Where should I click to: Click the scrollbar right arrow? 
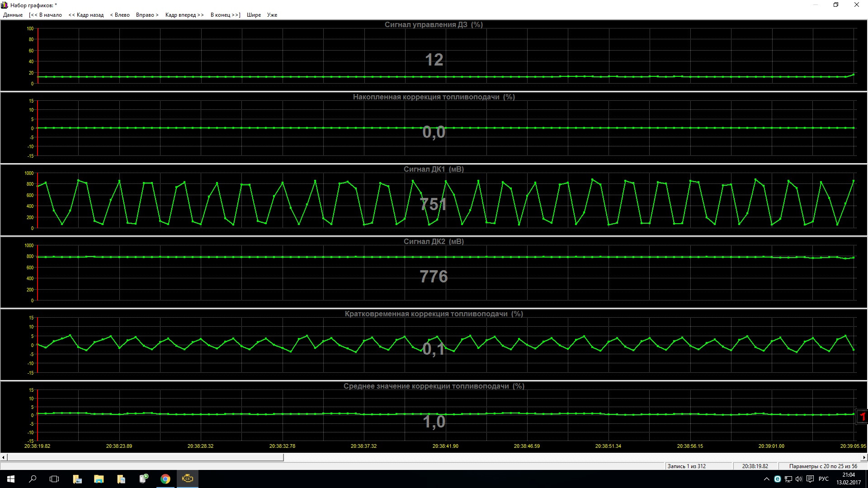tap(864, 457)
